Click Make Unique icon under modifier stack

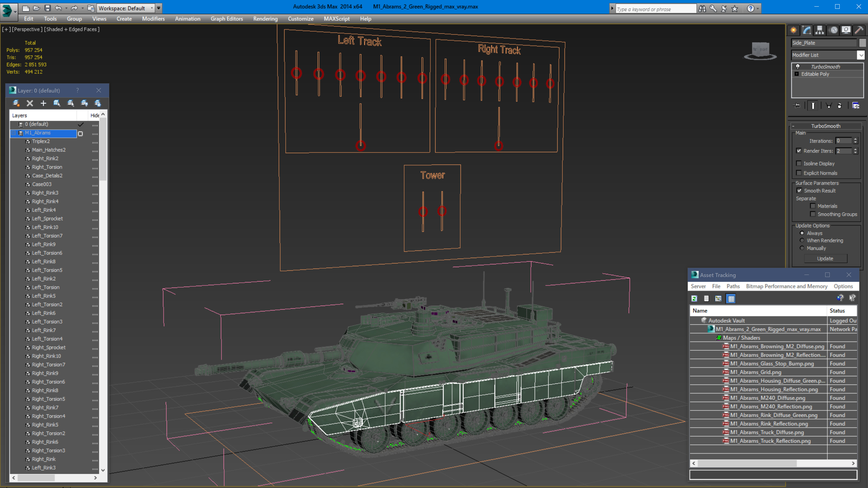[x=829, y=105]
